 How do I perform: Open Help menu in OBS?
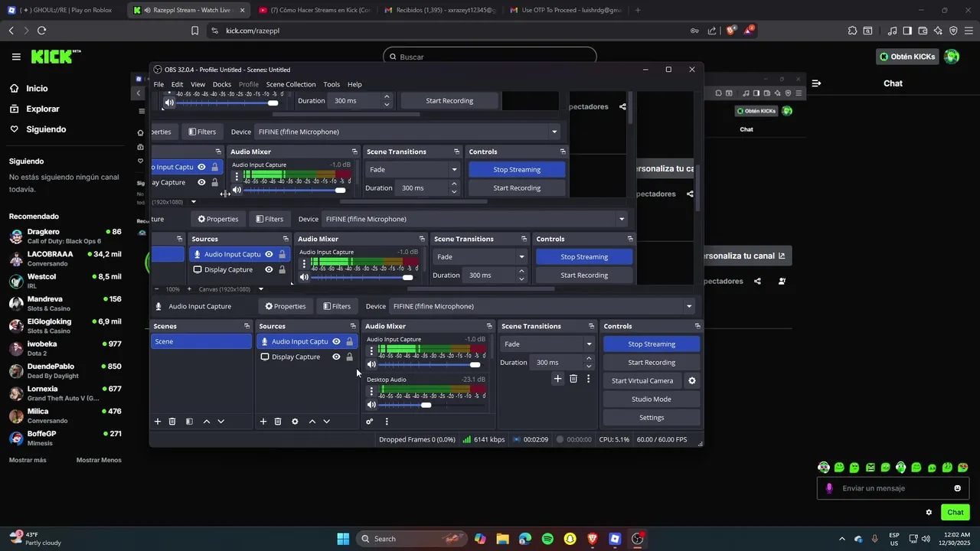(x=354, y=84)
